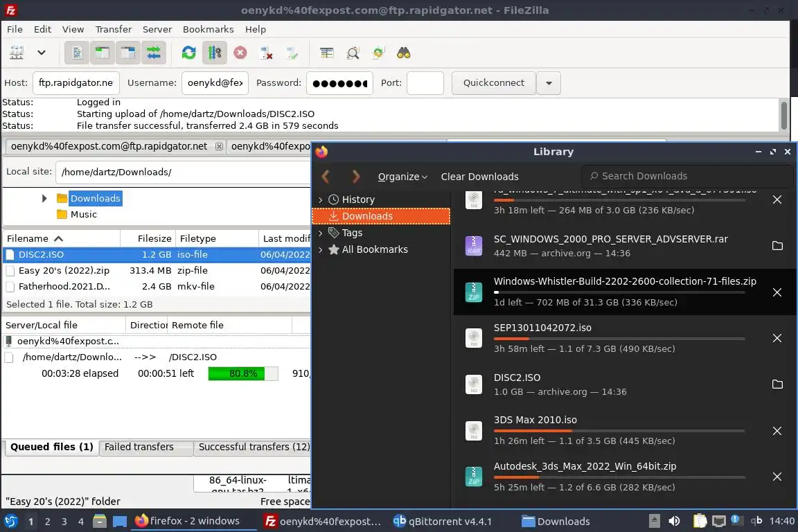Expand the History tree item
The height and width of the screenshot is (532, 798).
click(320, 199)
